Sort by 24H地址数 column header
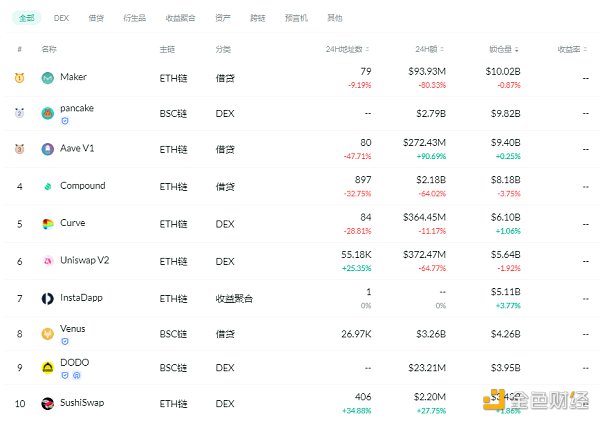This screenshot has height=421, width=600. tap(347, 49)
